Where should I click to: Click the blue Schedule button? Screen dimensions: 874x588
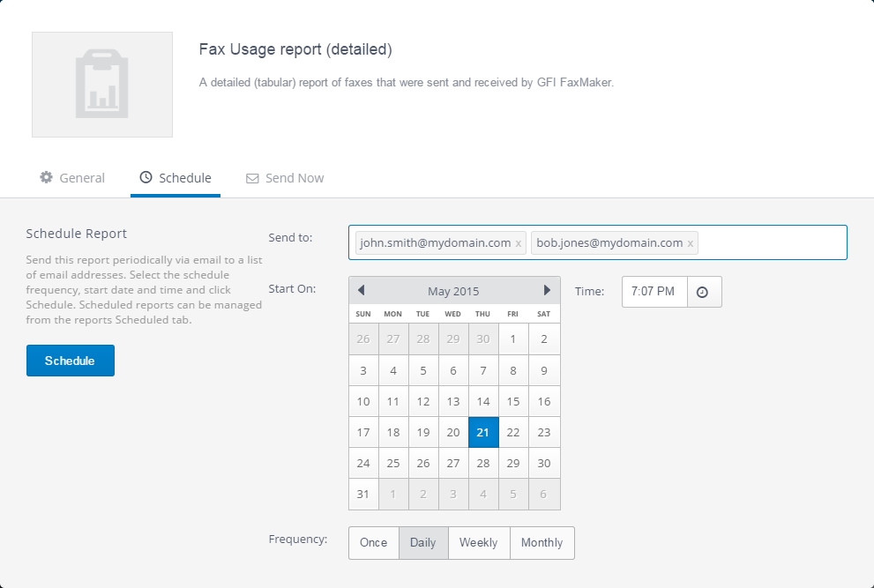pyautogui.click(x=71, y=361)
